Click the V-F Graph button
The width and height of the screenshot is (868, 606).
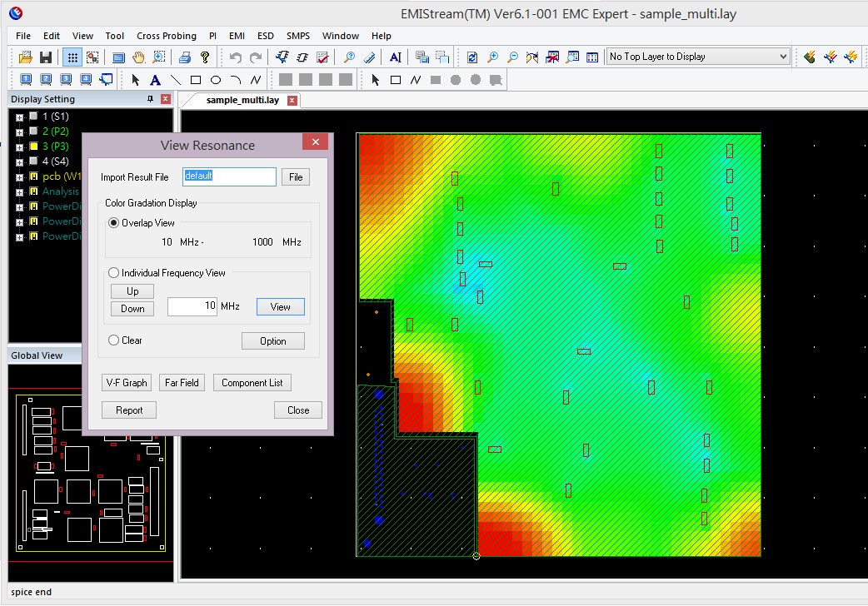127,383
